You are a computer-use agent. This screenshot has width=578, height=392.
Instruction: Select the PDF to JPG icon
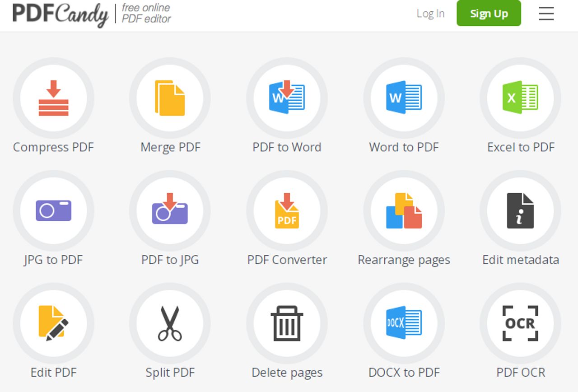tap(170, 210)
